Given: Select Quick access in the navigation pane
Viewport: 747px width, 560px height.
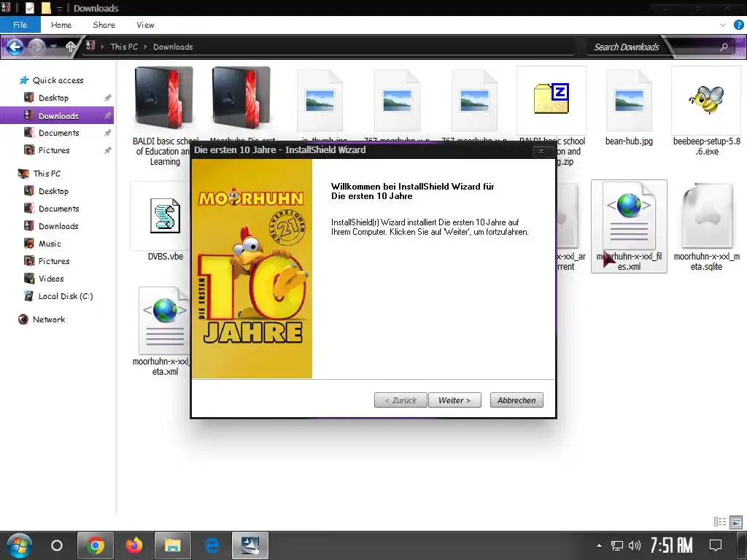Looking at the screenshot, I should (x=52, y=80).
